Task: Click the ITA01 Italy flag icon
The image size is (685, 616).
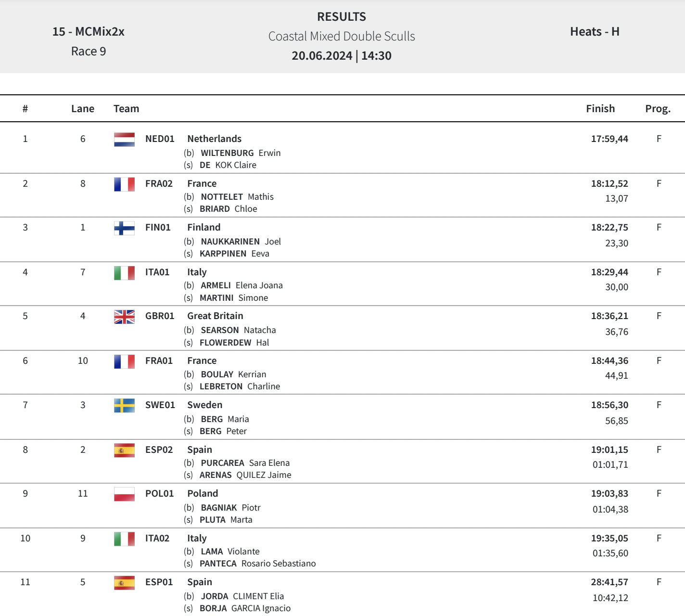Action: point(124,273)
